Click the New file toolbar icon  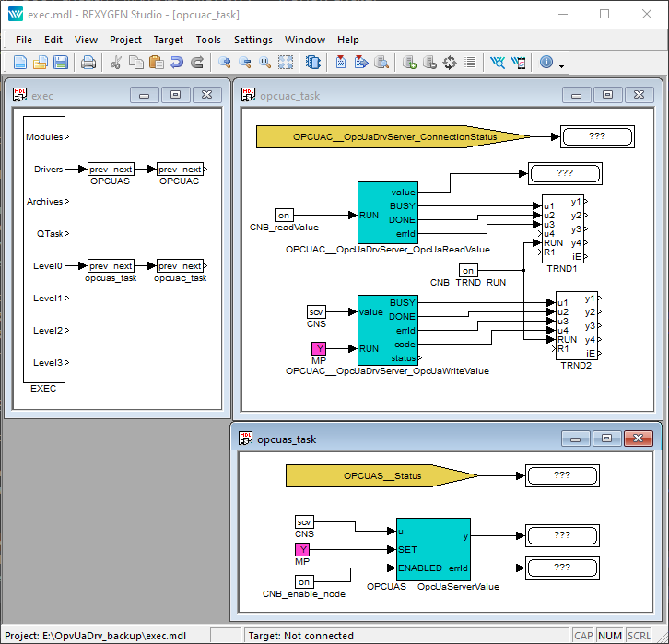[20, 63]
